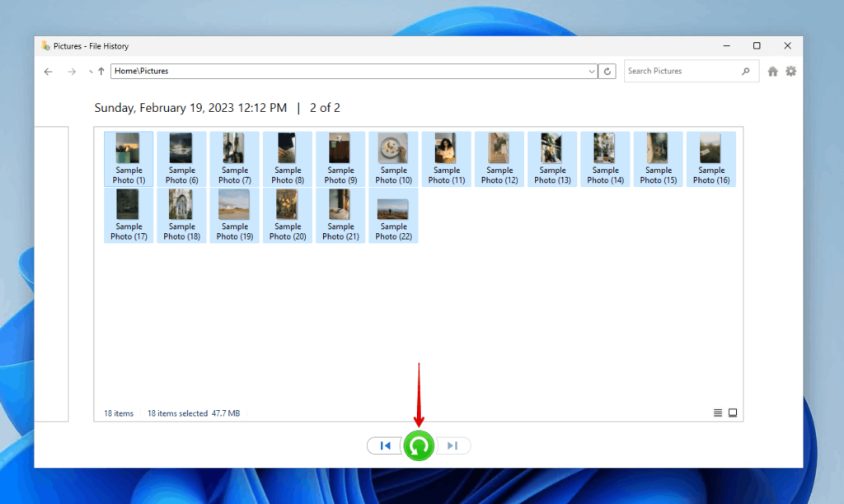Select the Sample Photo (17) thumbnail

coord(129,215)
